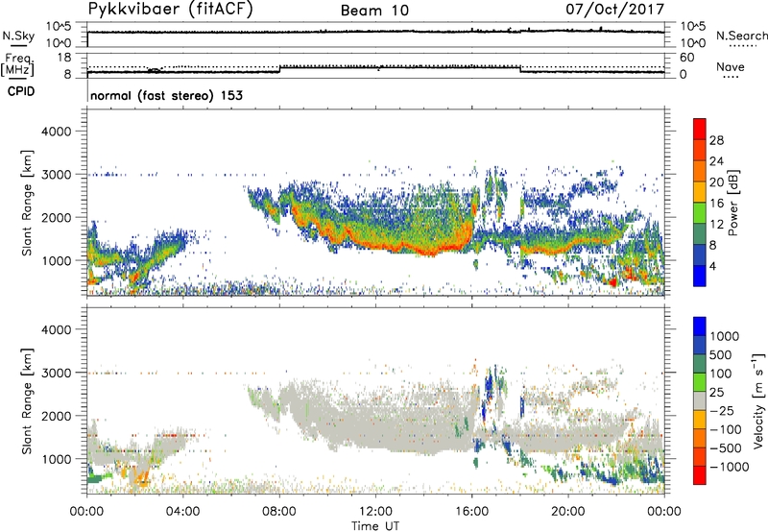Click the '08:00' time axis tick label

(x=279, y=512)
